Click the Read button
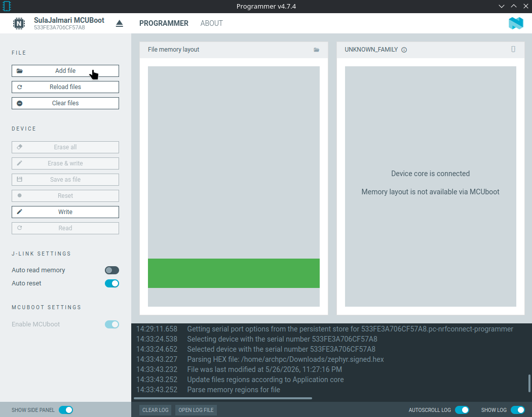 (65, 228)
